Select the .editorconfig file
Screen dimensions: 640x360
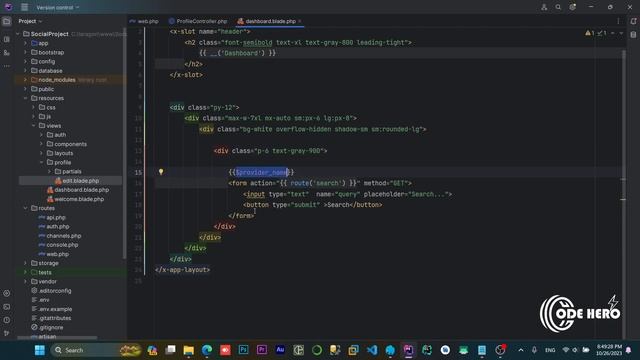[x=51, y=291]
